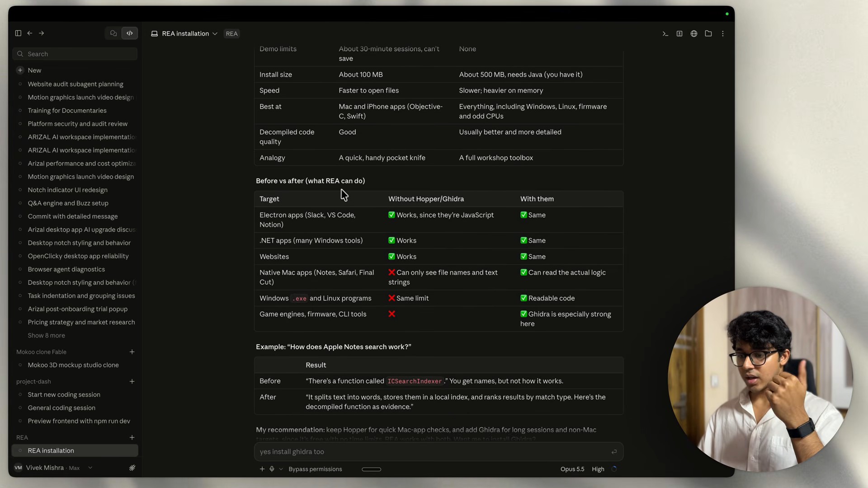The width and height of the screenshot is (868, 488).
Task: Open the three-dot more options menu
Action: pyautogui.click(x=723, y=33)
